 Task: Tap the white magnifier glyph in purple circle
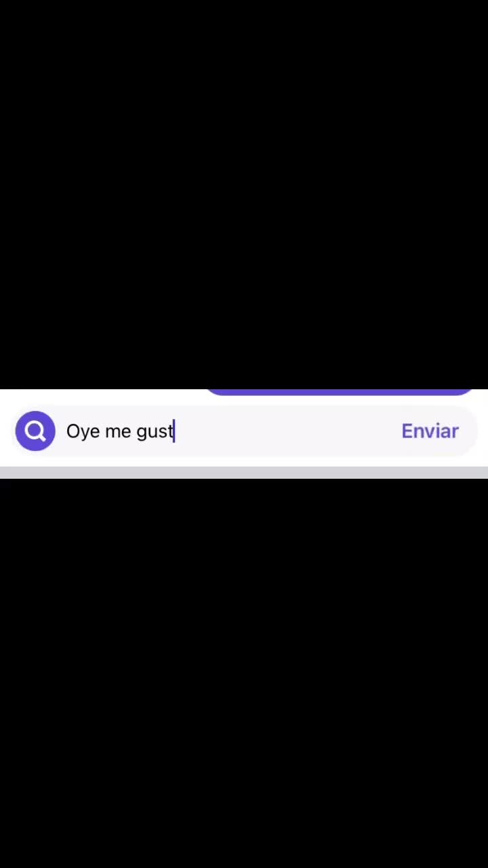35,431
